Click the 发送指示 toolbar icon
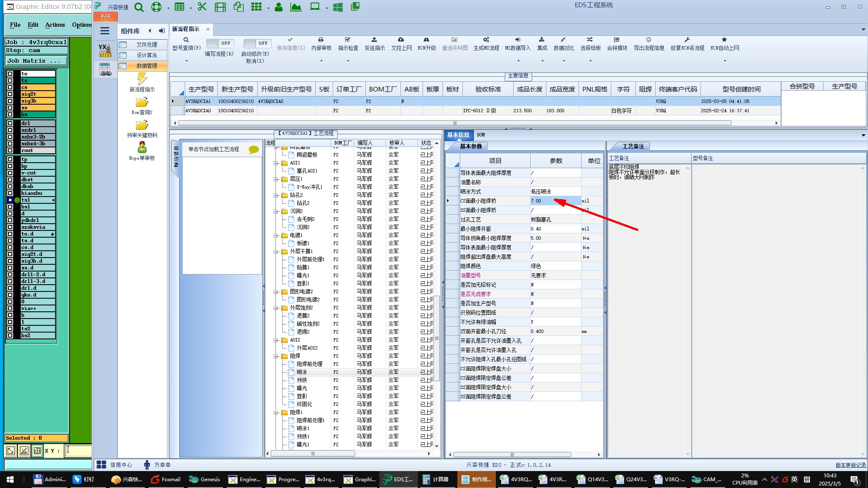Screen dimensions: 868x488 [374, 40]
